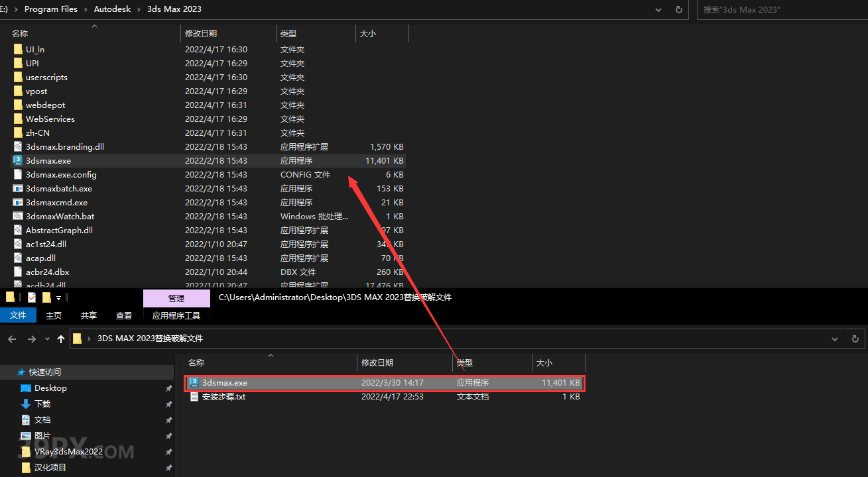Click the 3dsmaxWatch.bat file icon
Screen dimensions: 868x477
18,216
